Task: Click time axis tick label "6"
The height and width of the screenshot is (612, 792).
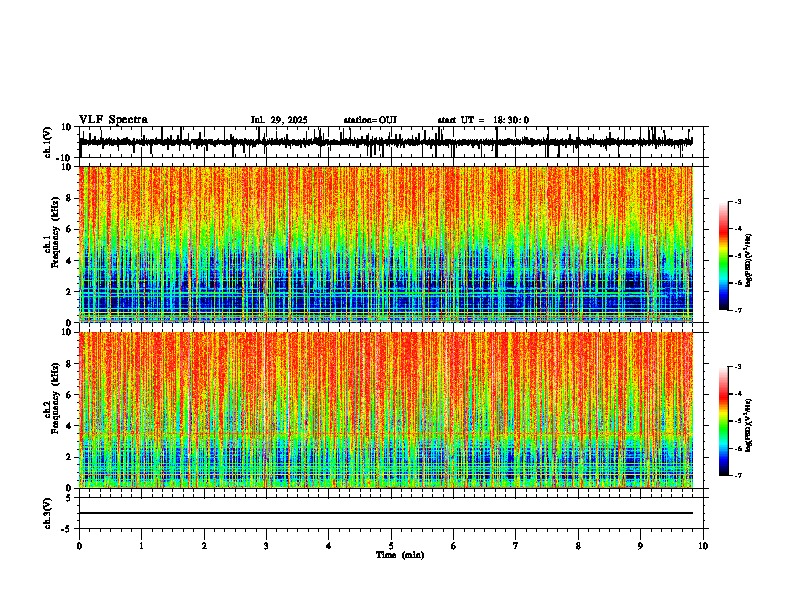Action: coord(454,546)
